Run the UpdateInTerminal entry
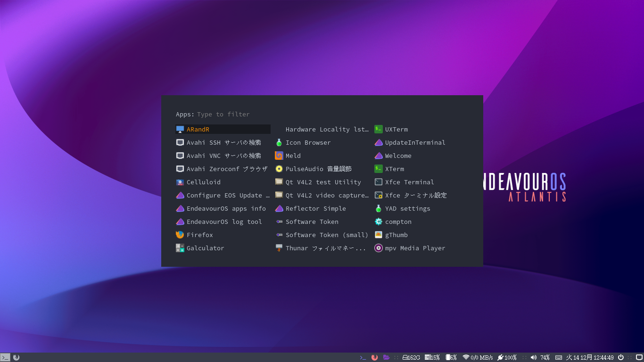 pos(421,142)
